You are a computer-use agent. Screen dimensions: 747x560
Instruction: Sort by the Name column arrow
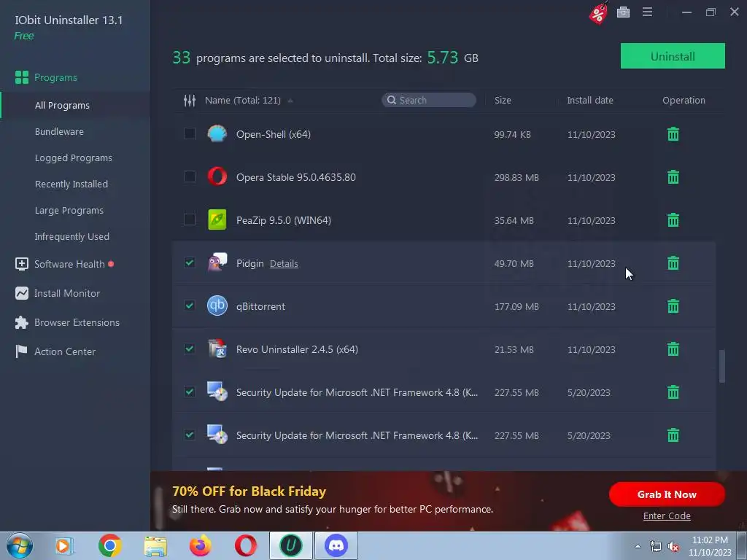click(290, 101)
